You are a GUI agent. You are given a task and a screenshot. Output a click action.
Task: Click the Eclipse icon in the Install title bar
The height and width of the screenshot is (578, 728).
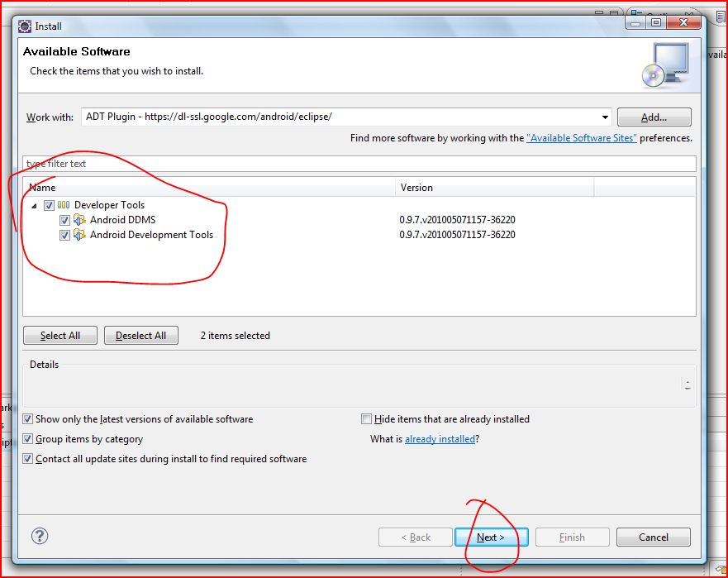(25, 26)
